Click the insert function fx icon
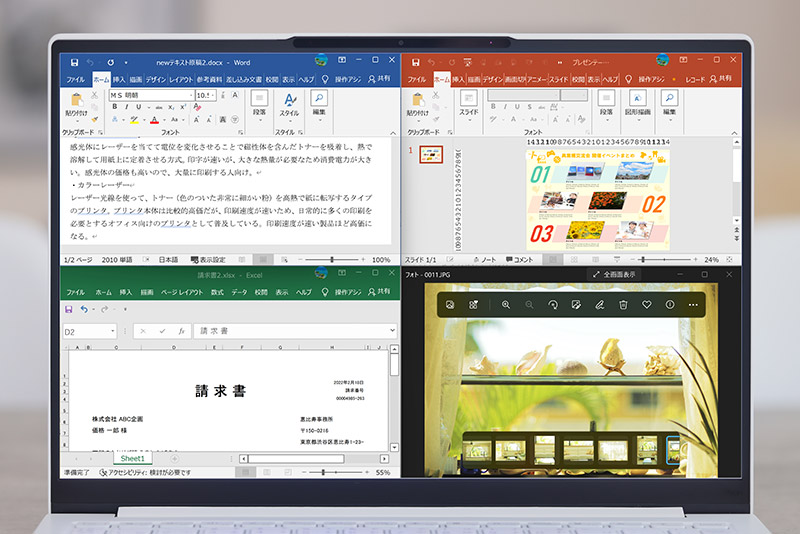This screenshot has width=800, height=534. pos(181,331)
